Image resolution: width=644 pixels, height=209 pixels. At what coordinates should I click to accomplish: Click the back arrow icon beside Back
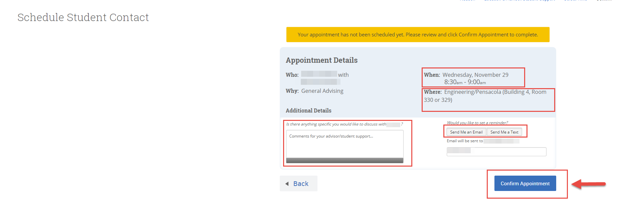pos(287,184)
